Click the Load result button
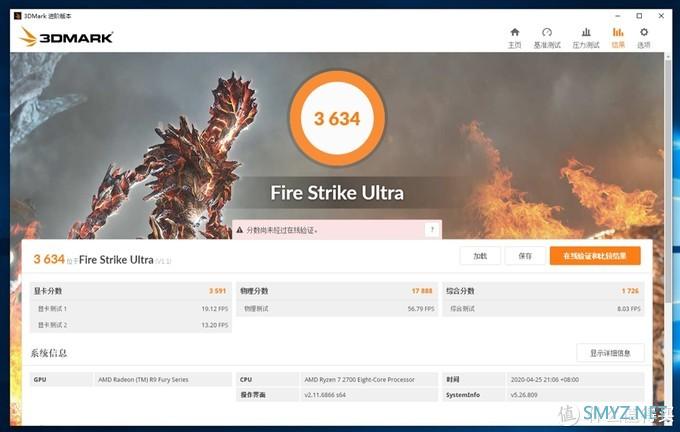The image size is (680, 432). click(480, 256)
